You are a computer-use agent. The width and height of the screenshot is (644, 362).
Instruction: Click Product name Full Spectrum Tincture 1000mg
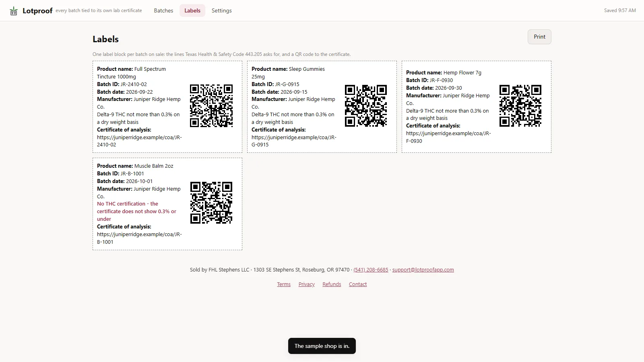[131, 73]
